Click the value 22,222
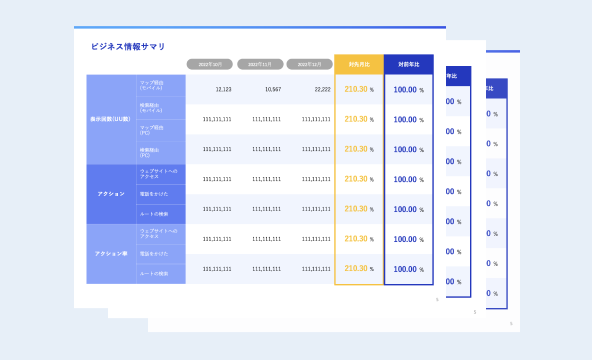Screen dimensions: 592x360 coord(322,89)
